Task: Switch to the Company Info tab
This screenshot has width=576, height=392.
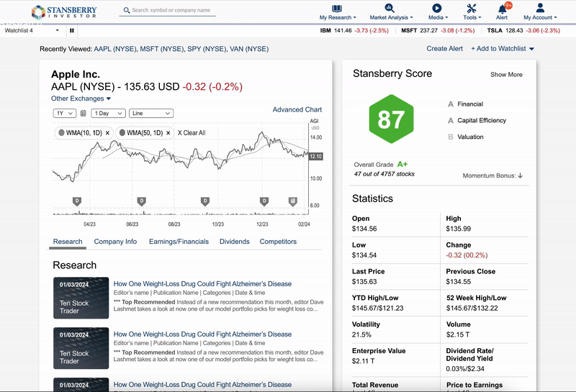Action: 115,242
